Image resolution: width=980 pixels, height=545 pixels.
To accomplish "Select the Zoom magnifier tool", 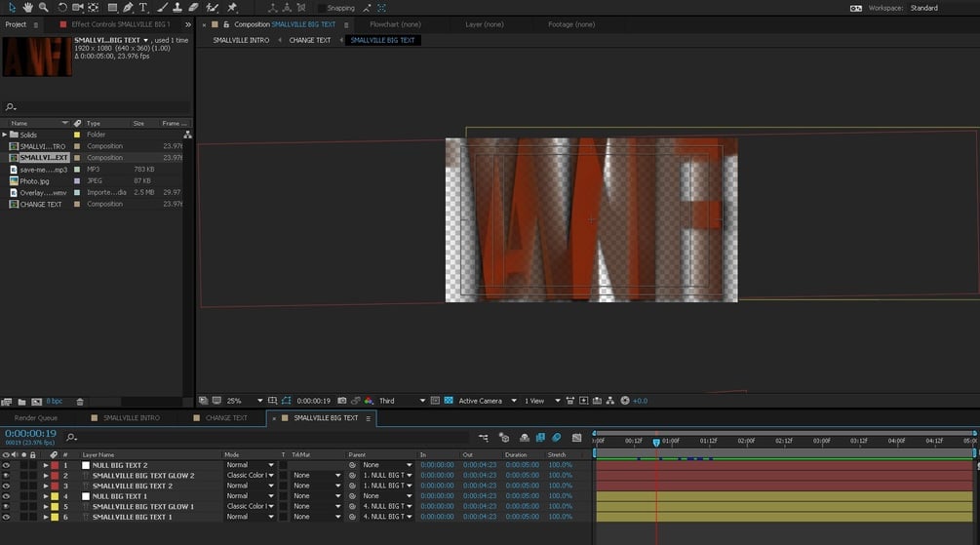I will pos(43,8).
